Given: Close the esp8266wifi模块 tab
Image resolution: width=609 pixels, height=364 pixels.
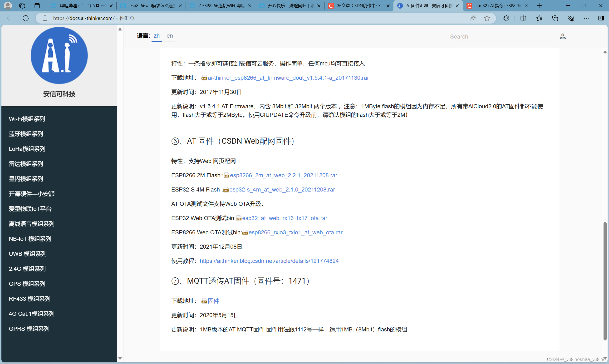Looking at the screenshot, I should [180, 6].
